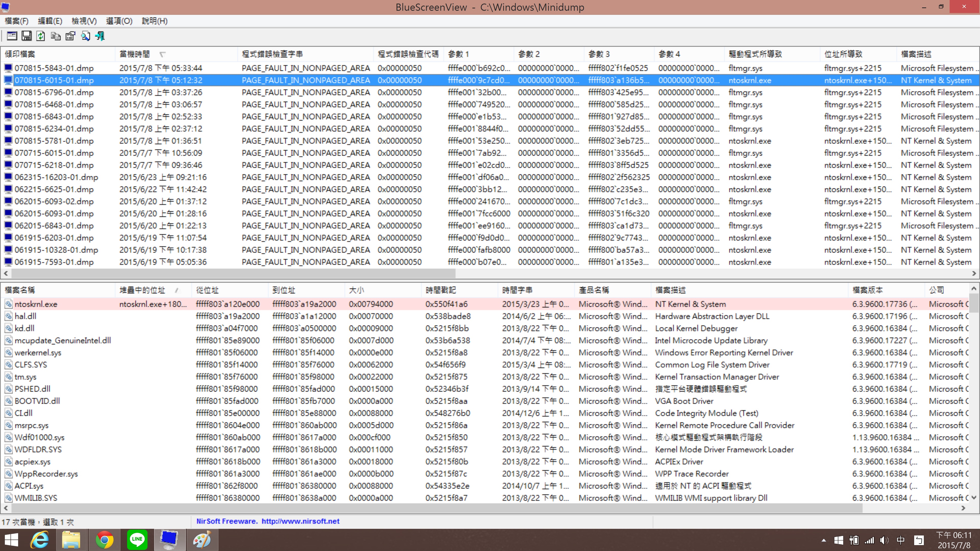
Task: Click the Chinese IME indicator in tray
Action: [x=900, y=540]
